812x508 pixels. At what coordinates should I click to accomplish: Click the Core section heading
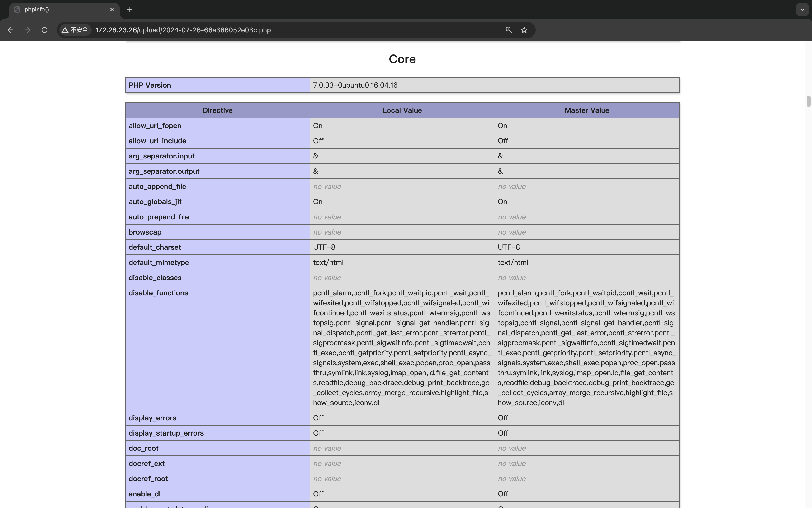point(402,59)
